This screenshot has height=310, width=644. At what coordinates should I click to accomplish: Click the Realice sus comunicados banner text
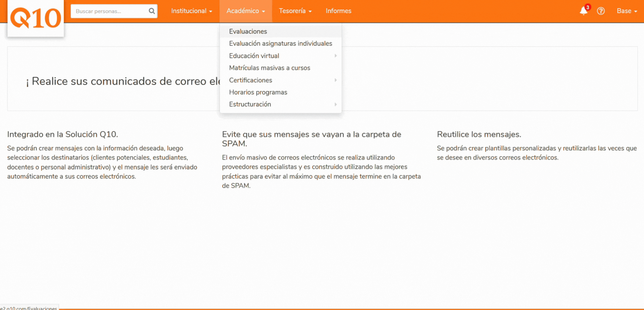(x=123, y=81)
